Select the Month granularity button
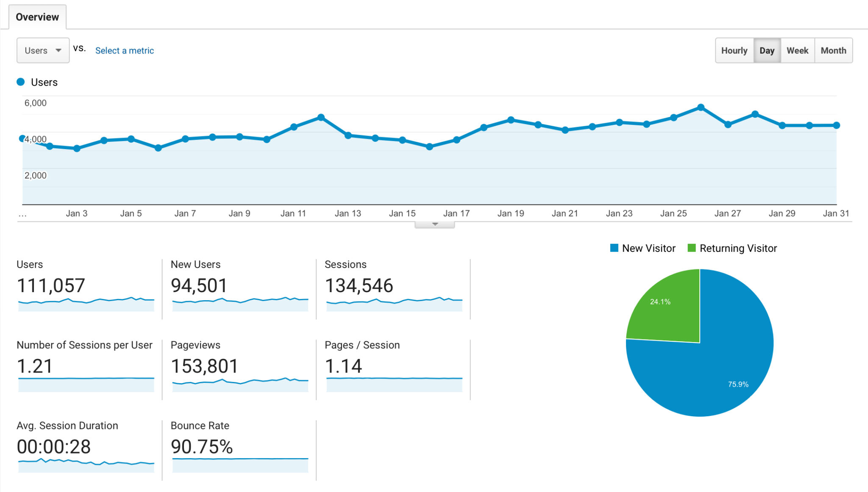Image resolution: width=868 pixels, height=492 pixels. point(834,50)
